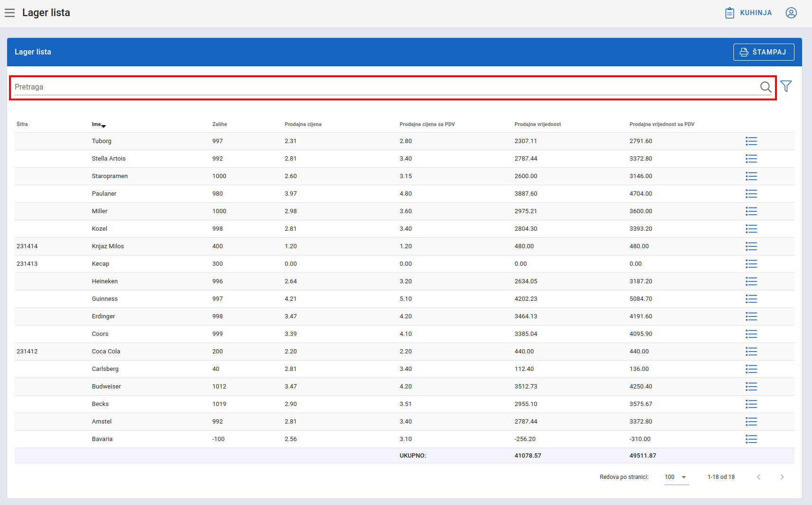Open details list icon for Amstel
Image resolution: width=812 pixels, height=505 pixels.
751,422
